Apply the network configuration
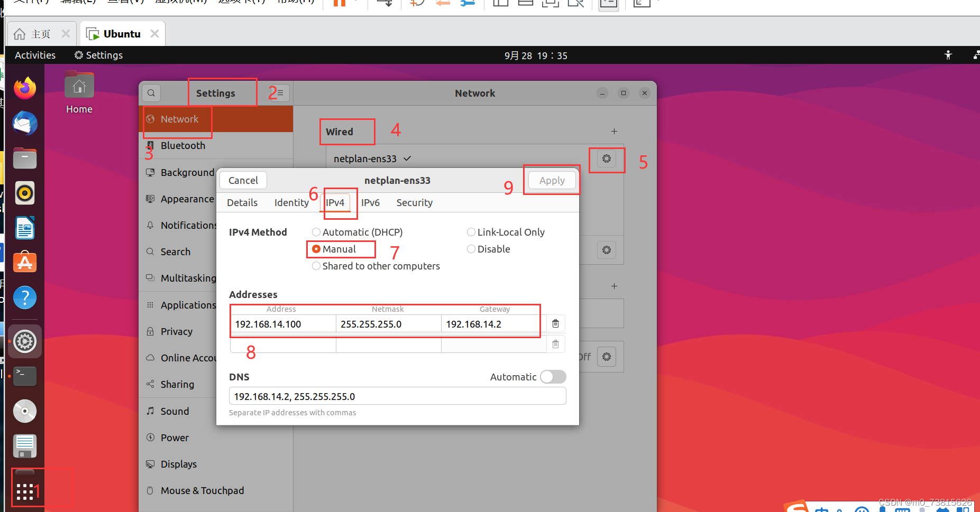 [x=551, y=180]
